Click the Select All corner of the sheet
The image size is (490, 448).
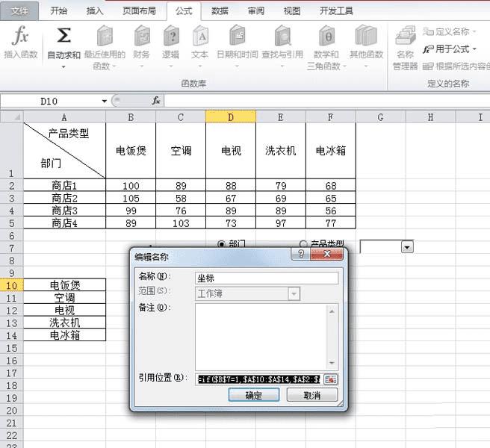tap(12, 116)
